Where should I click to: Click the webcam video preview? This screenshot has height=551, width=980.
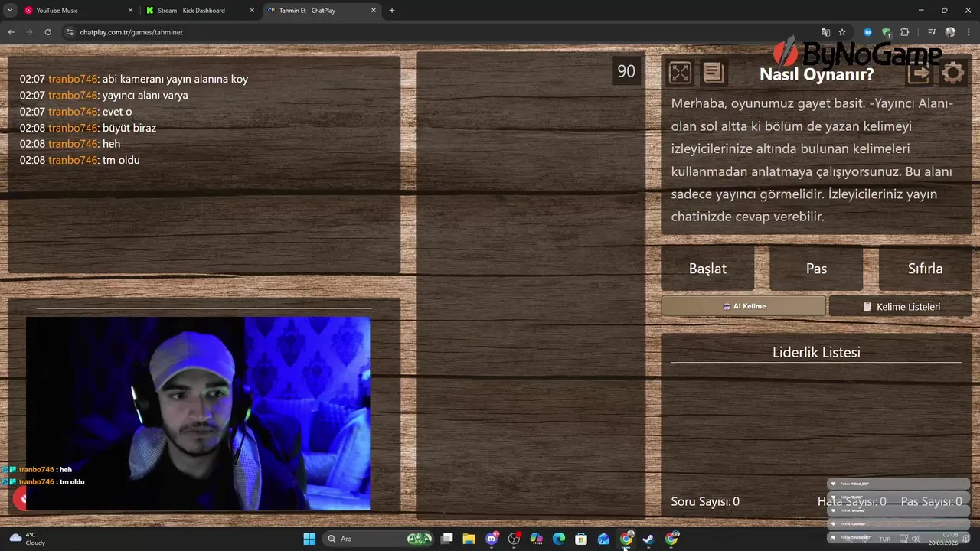pos(198,413)
